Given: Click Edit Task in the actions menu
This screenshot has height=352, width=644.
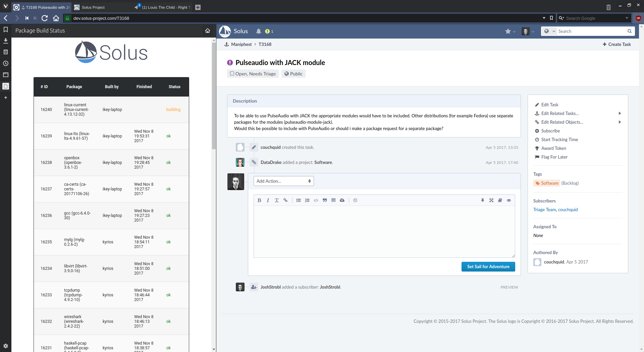Looking at the screenshot, I should coord(549,105).
